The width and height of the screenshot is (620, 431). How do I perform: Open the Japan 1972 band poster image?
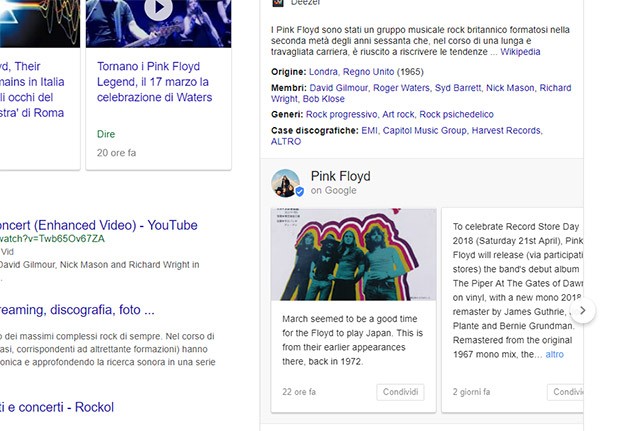click(353, 254)
